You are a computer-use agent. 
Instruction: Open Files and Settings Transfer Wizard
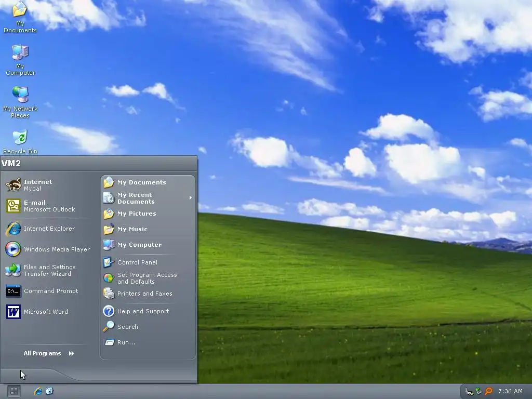click(x=47, y=270)
